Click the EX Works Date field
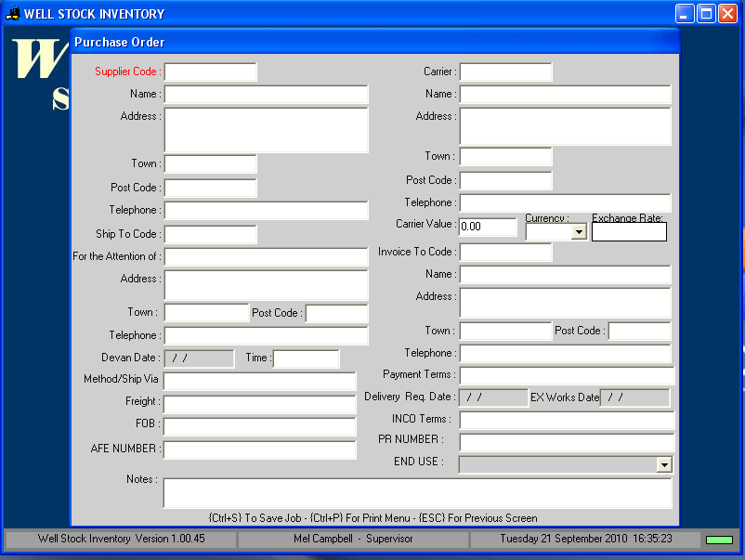This screenshot has width=745, height=560. 635,398
